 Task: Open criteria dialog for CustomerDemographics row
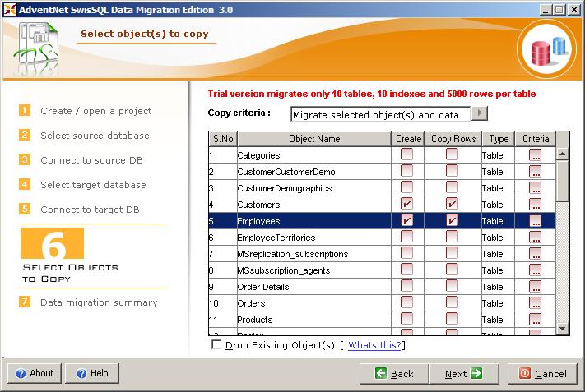click(x=535, y=188)
